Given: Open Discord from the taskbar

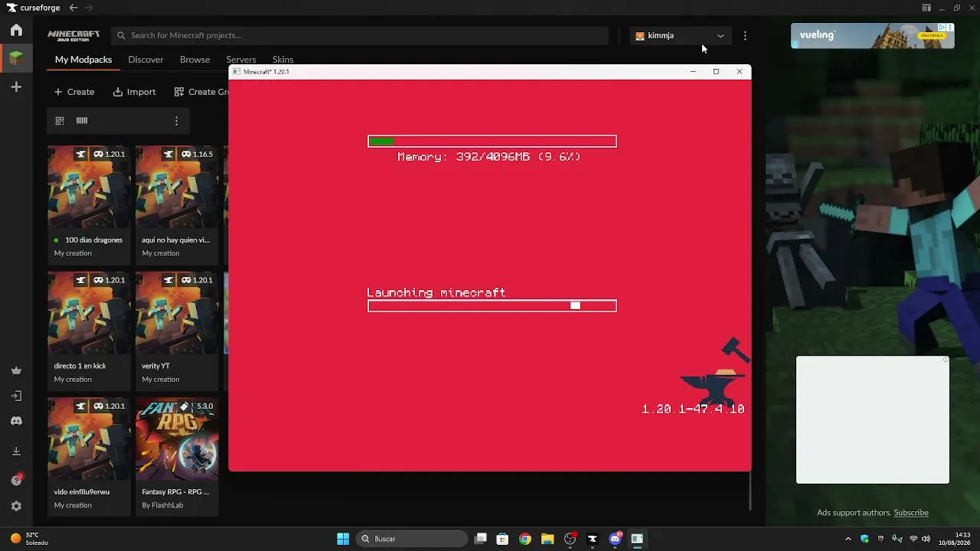Looking at the screenshot, I should pos(615,539).
